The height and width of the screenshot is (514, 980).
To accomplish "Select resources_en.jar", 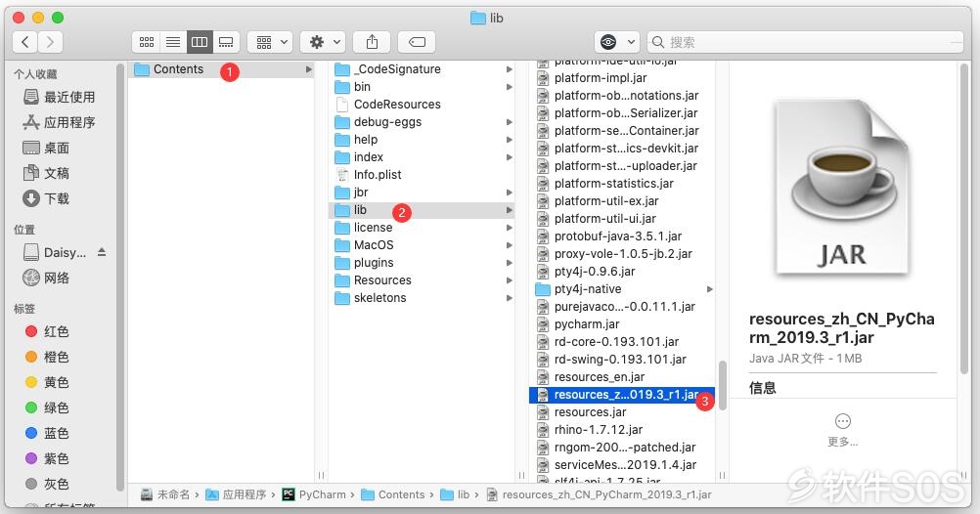I will (622, 377).
